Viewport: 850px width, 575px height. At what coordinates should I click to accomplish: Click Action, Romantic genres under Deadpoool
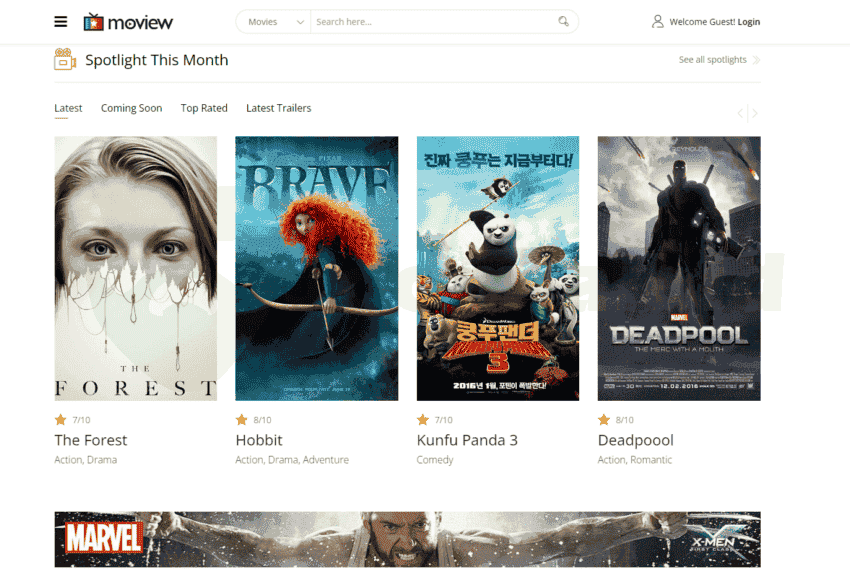[x=635, y=460]
